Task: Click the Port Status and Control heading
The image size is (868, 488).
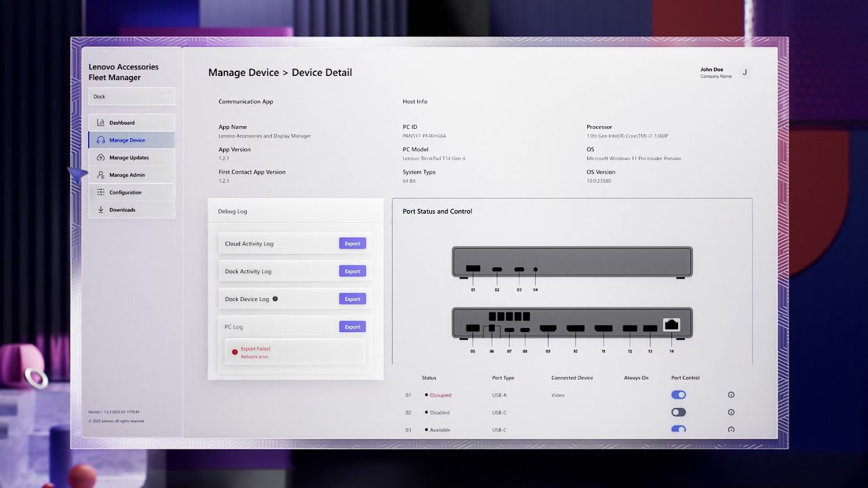Action: [x=437, y=211]
